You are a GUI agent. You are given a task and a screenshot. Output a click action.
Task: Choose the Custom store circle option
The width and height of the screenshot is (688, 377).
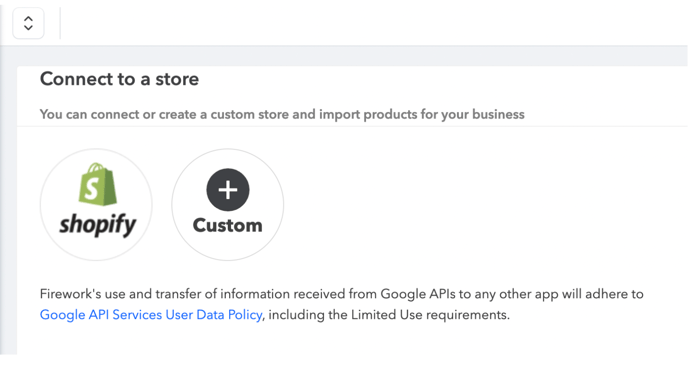coord(228,205)
